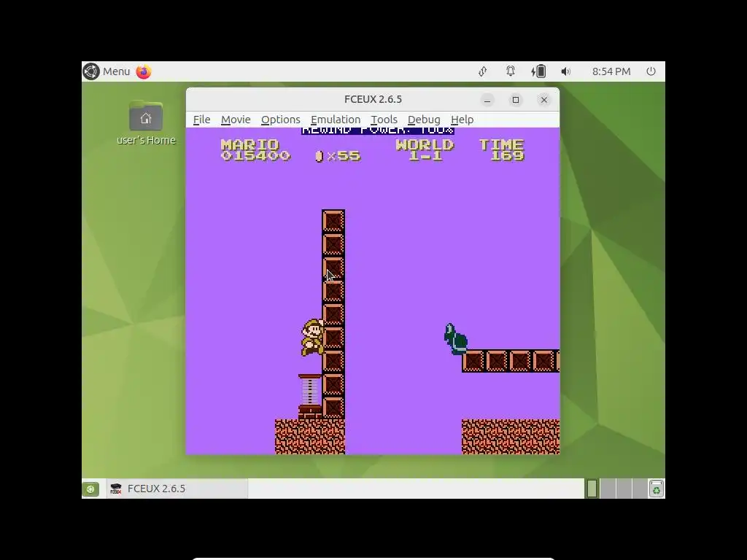Click the FCEUX 2.6.5 title bar
This screenshot has height=560, width=747.
373,99
